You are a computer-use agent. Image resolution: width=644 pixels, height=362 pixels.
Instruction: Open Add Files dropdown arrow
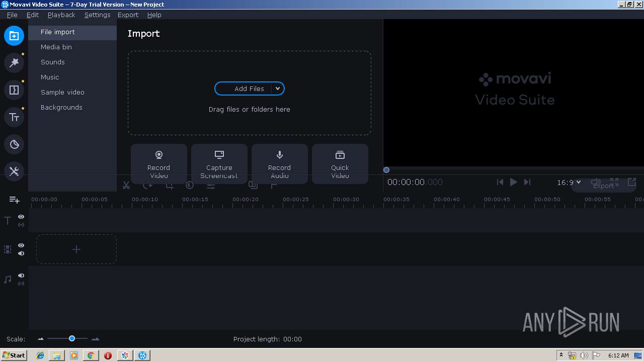coord(277,88)
